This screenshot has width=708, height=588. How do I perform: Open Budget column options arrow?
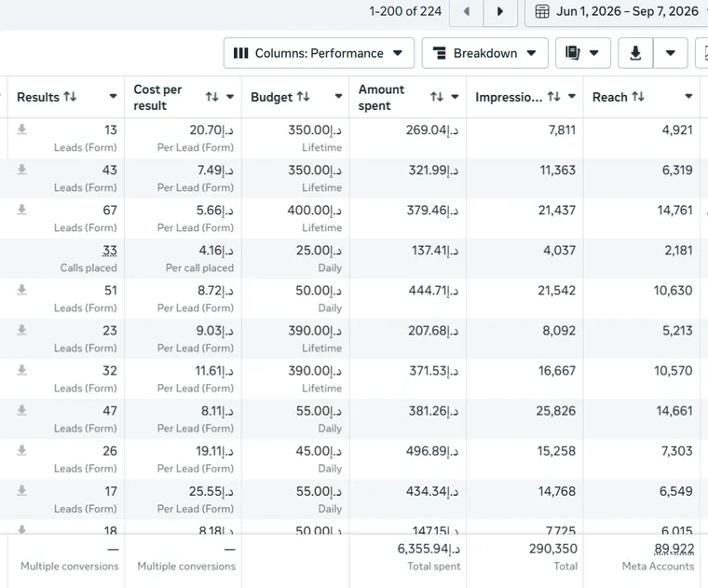(x=338, y=97)
